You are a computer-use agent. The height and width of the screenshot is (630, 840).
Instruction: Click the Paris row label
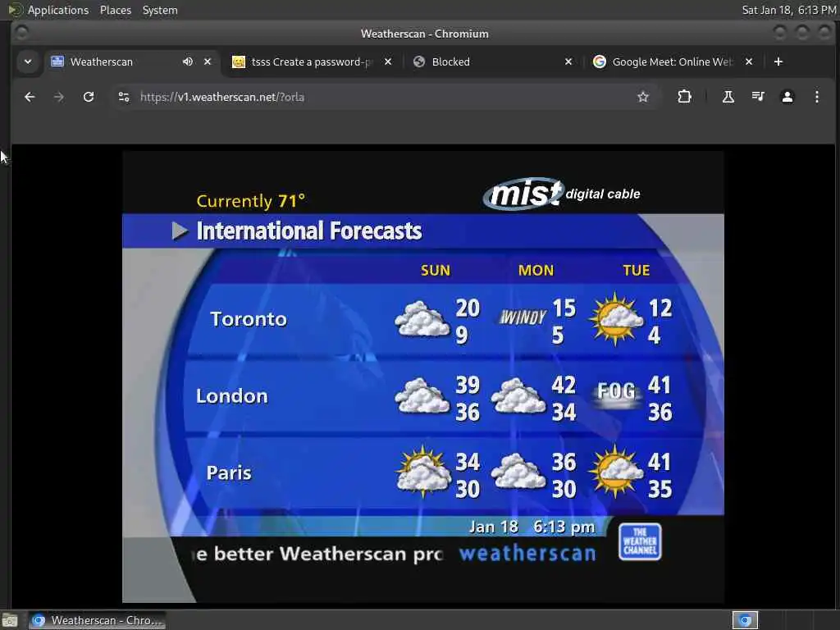click(229, 472)
